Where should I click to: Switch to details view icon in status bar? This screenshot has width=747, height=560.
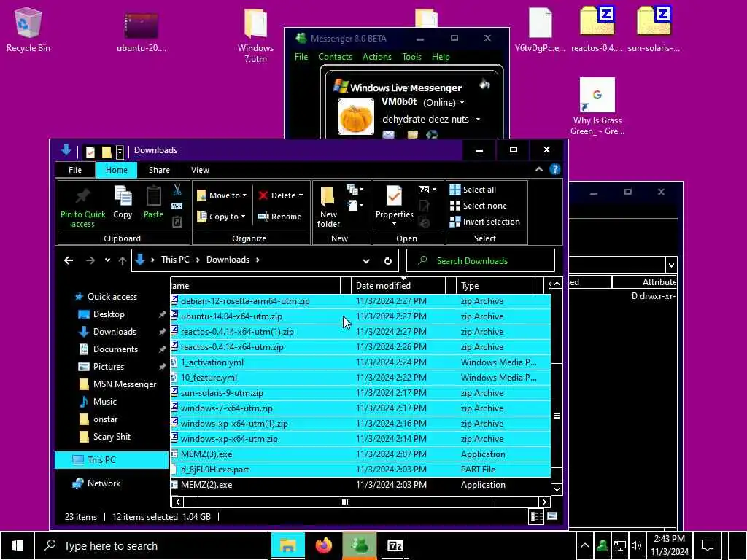(x=536, y=517)
